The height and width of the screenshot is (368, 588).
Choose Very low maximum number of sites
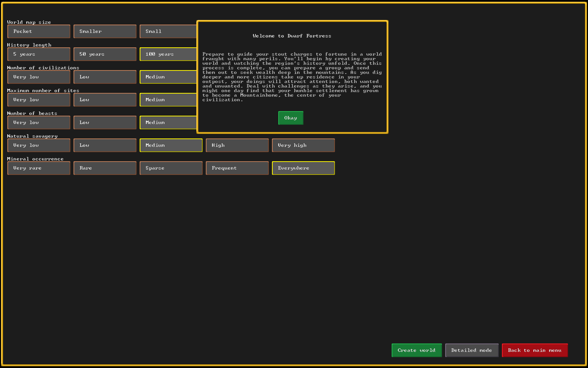[39, 100]
